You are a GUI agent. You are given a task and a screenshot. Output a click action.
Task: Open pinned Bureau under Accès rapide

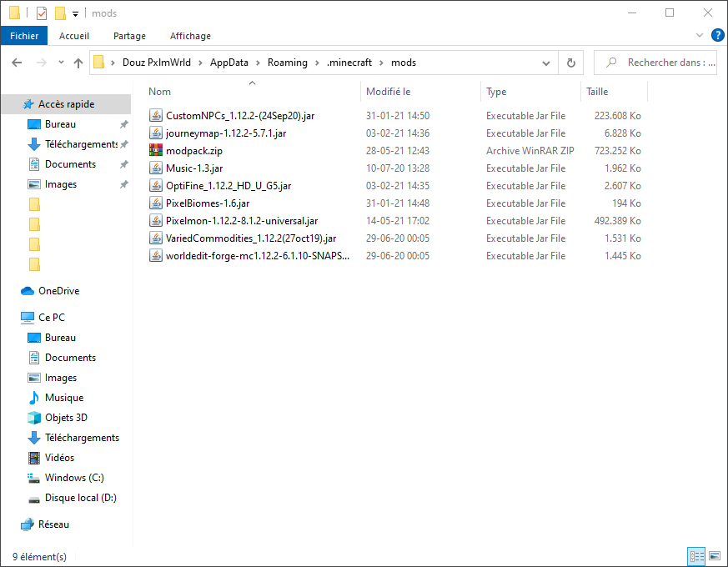pos(52,124)
